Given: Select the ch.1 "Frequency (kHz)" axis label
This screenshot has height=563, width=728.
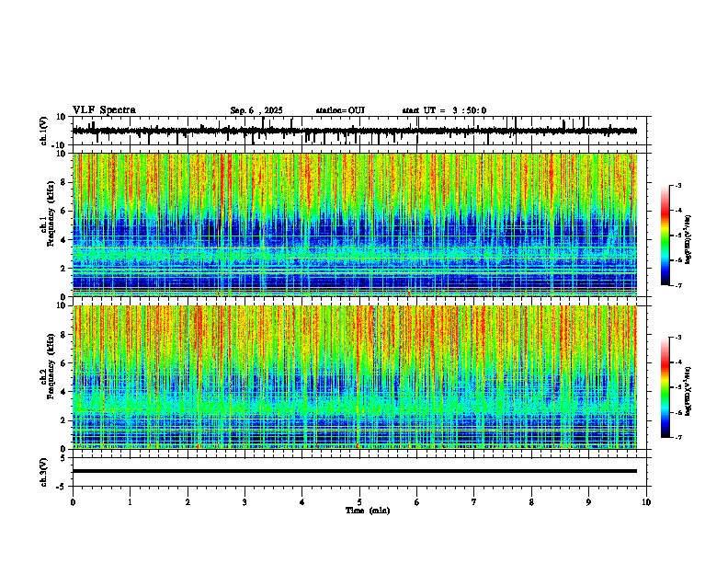Looking at the screenshot, I should [x=51, y=214].
